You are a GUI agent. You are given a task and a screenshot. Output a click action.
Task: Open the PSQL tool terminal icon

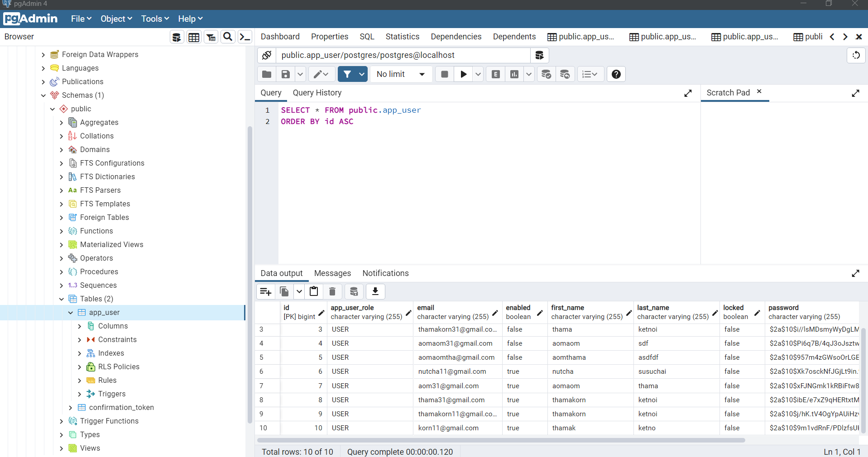pos(245,37)
